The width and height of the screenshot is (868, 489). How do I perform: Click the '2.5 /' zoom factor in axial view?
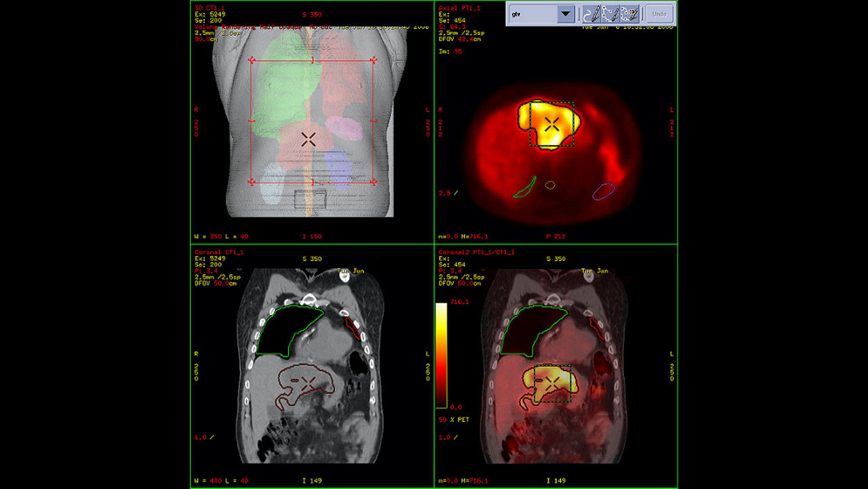(448, 193)
